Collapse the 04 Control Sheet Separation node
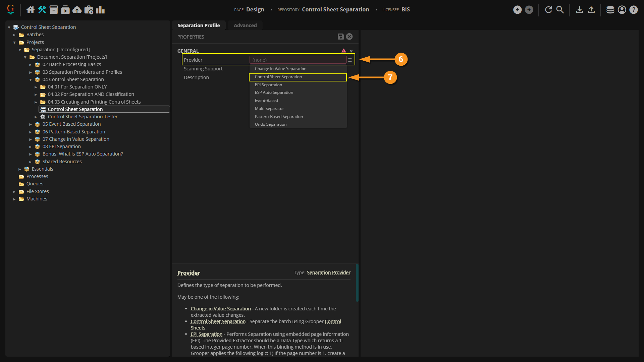The height and width of the screenshot is (362, 644). coord(31,80)
